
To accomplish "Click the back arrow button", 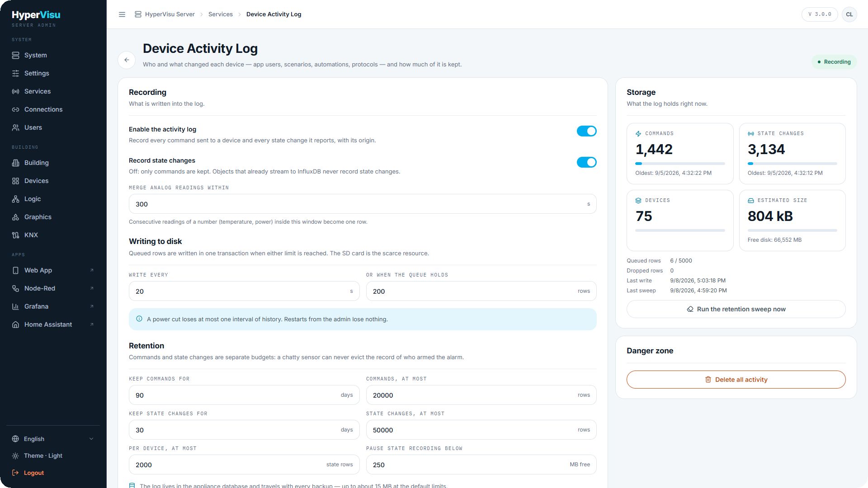I will click(127, 60).
